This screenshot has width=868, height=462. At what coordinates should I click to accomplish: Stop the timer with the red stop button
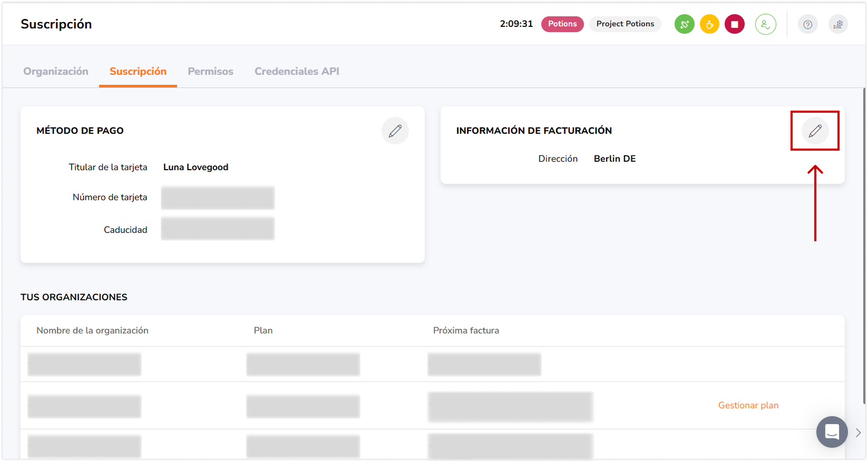734,24
